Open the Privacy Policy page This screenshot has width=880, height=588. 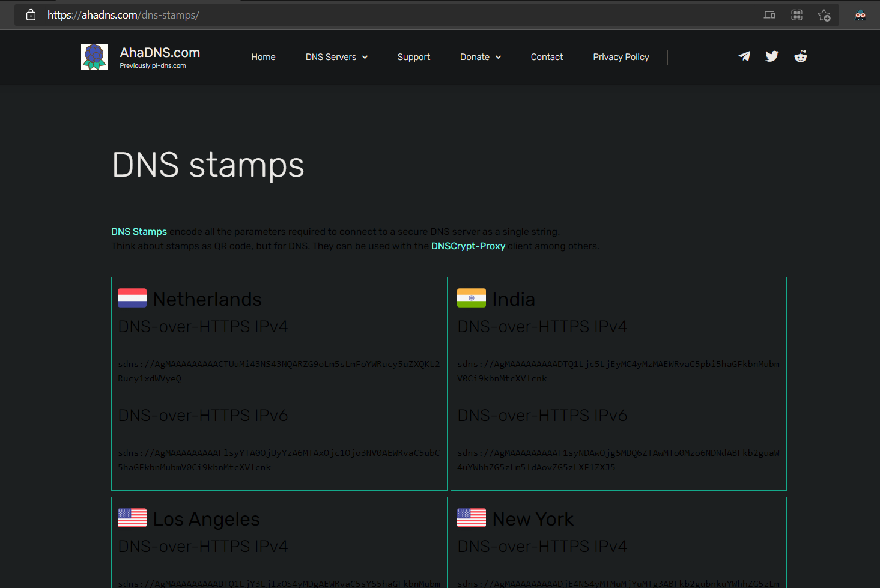point(621,56)
